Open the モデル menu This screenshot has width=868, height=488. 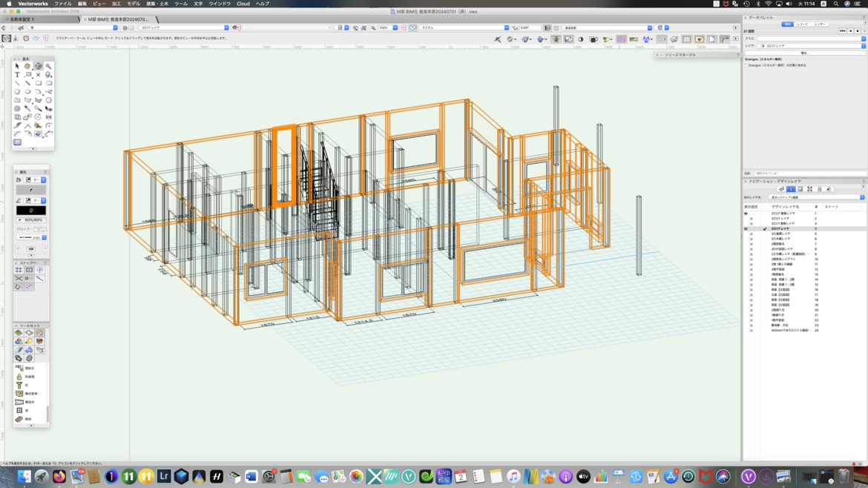coord(134,4)
